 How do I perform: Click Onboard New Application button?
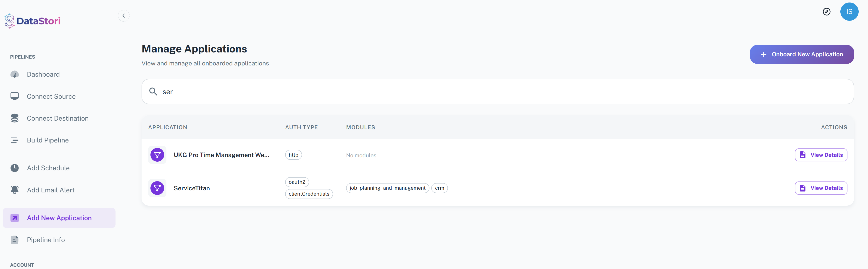[801, 54]
